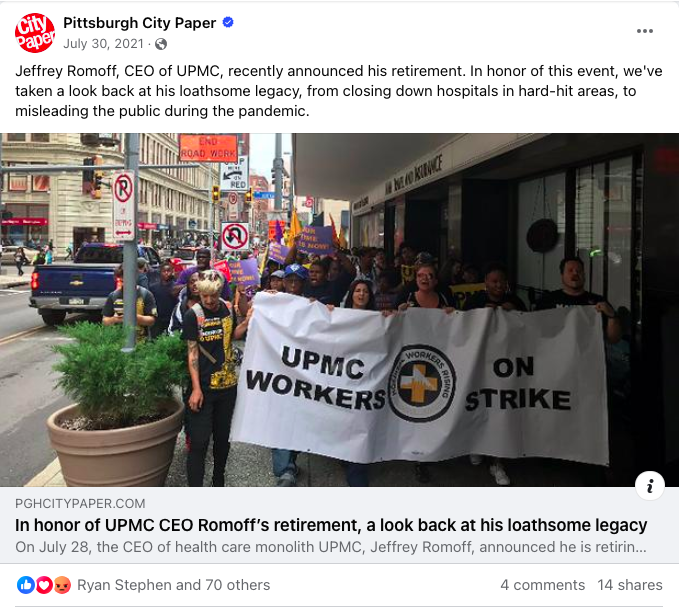This screenshot has height=608, width=679.
Task: Click the link info "i" icon
Action: pyautogui.click(x=650, y=485)
